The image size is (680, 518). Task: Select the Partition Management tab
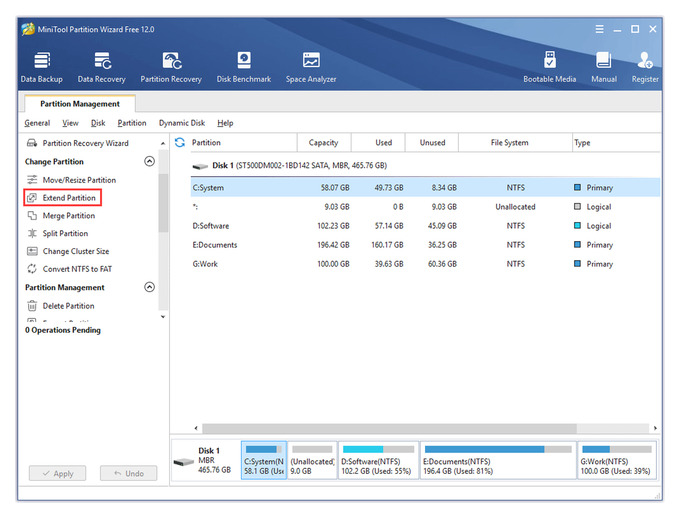point(80,104)
